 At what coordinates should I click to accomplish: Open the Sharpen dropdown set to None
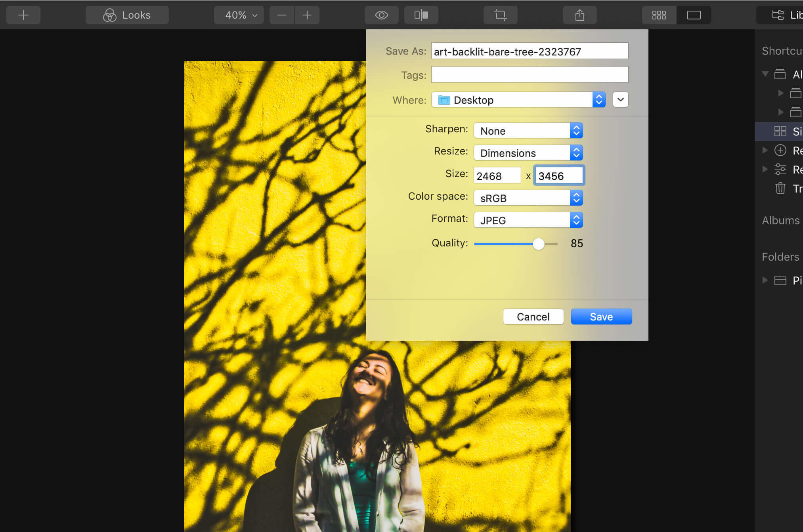tap(528, 130)
